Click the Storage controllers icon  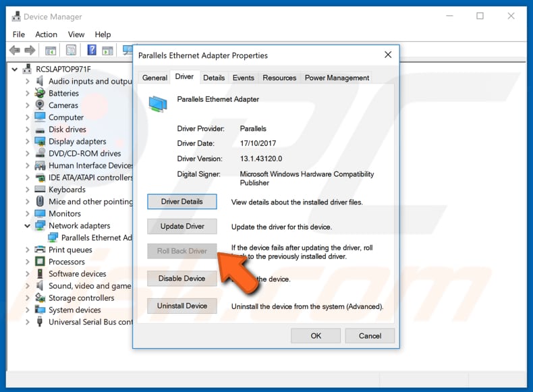pos(40,298)
